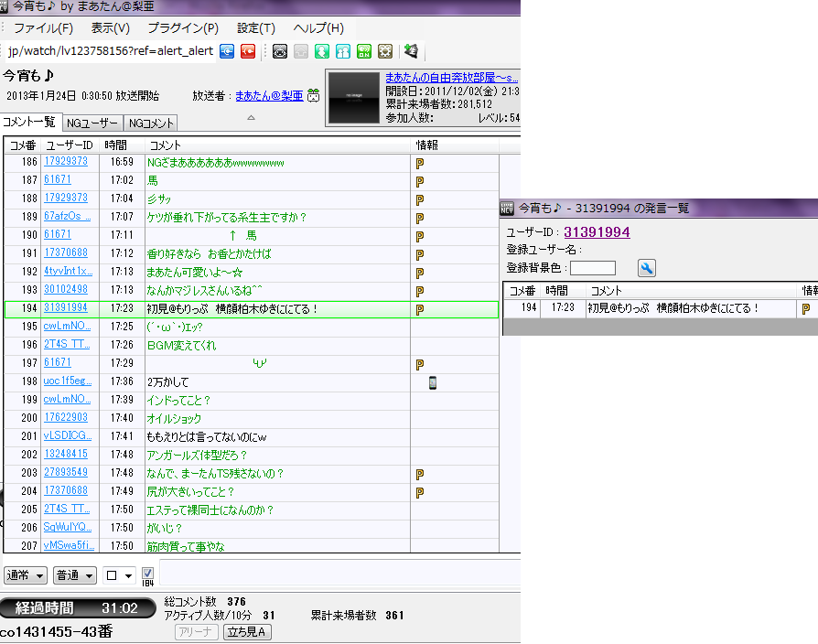Click the wrench icon next to 登録背景色

click(x=646, y=268)
